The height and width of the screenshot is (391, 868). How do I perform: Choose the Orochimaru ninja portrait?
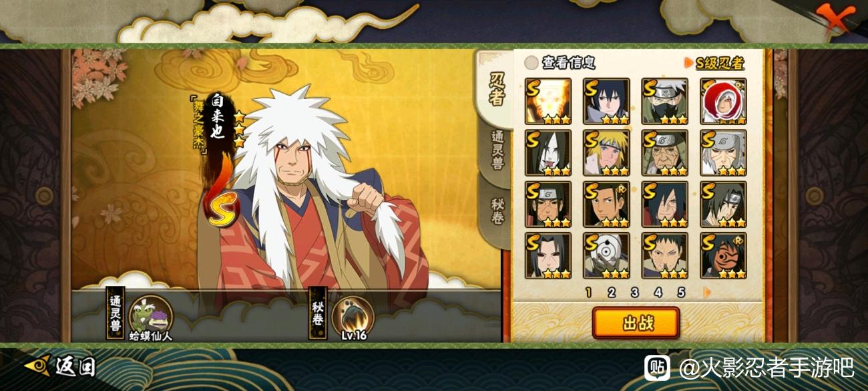tap(548, 153)
